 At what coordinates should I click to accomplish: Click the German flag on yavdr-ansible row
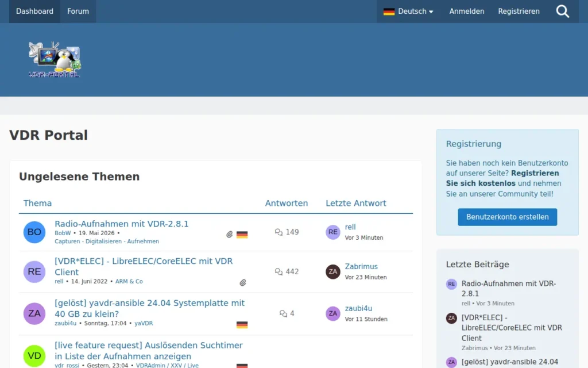tap(242, 325)
